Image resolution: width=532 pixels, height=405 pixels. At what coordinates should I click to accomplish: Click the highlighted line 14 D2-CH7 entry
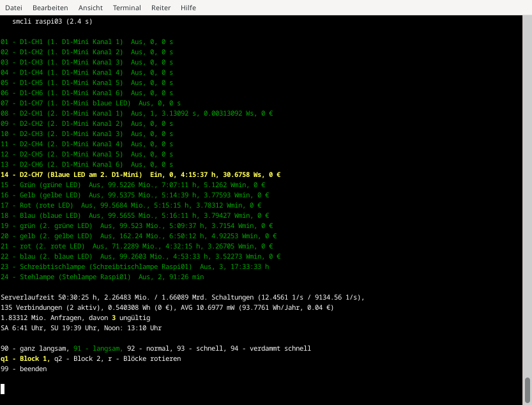click(141, 174)
